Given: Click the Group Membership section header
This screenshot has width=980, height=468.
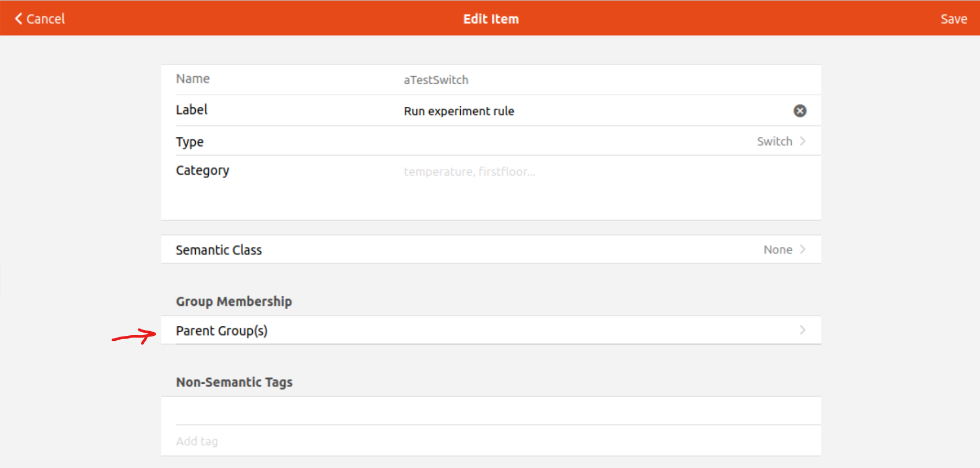Looking at the screenshot, I should pyautogui.click(x=234, y=302).
